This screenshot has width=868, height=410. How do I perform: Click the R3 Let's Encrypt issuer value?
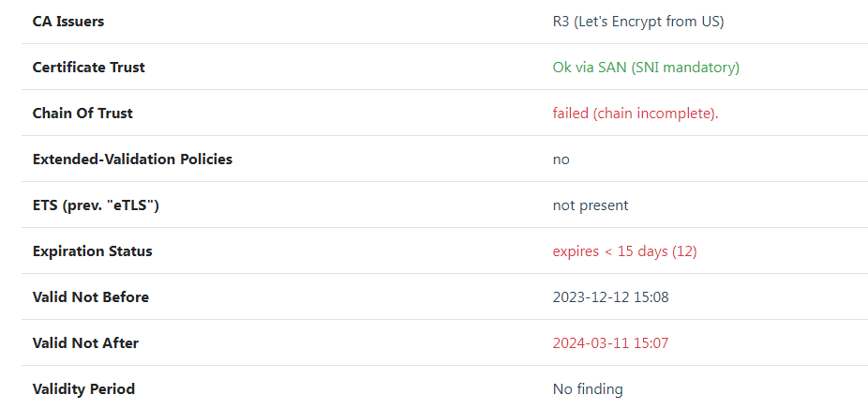click(x=637, y=21)
